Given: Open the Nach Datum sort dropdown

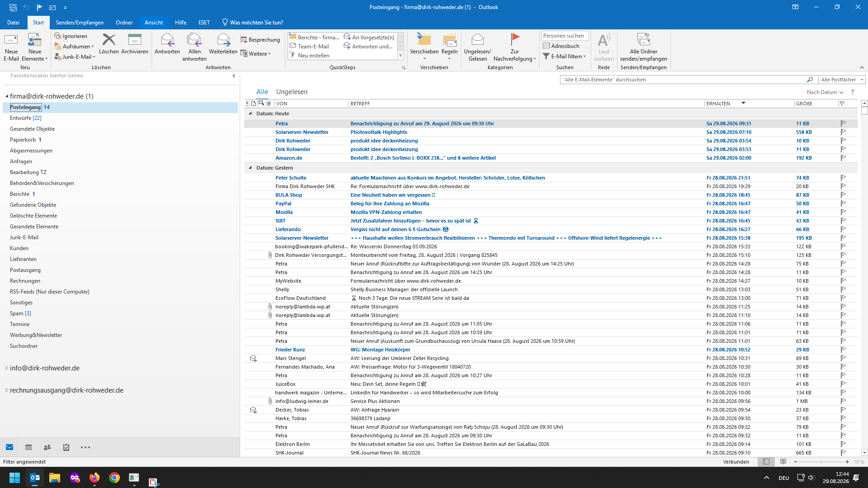Looking at the screenshot, I should pos(825,92).
